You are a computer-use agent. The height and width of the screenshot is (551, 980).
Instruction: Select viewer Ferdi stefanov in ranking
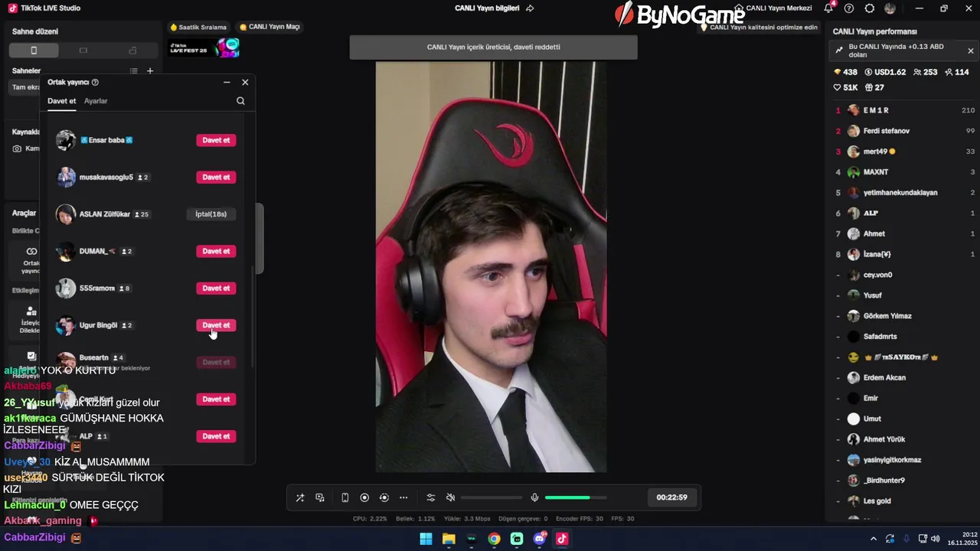tap(903, 131)
